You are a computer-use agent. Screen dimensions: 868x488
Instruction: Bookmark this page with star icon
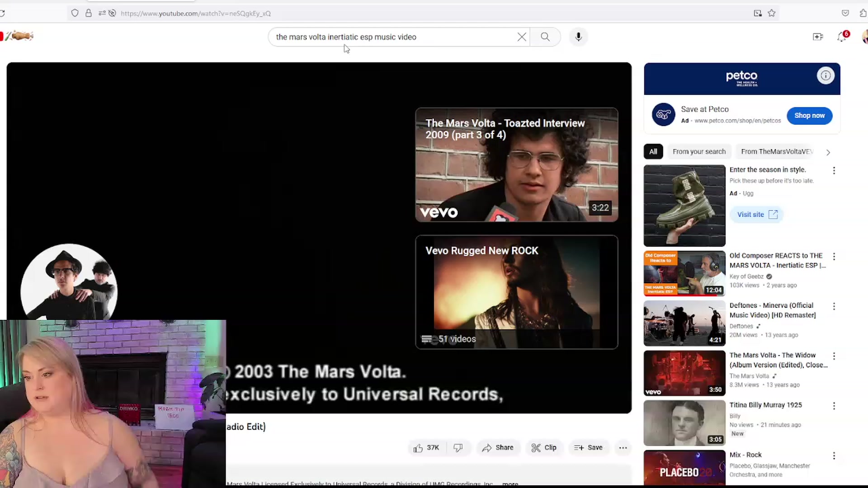772,13
